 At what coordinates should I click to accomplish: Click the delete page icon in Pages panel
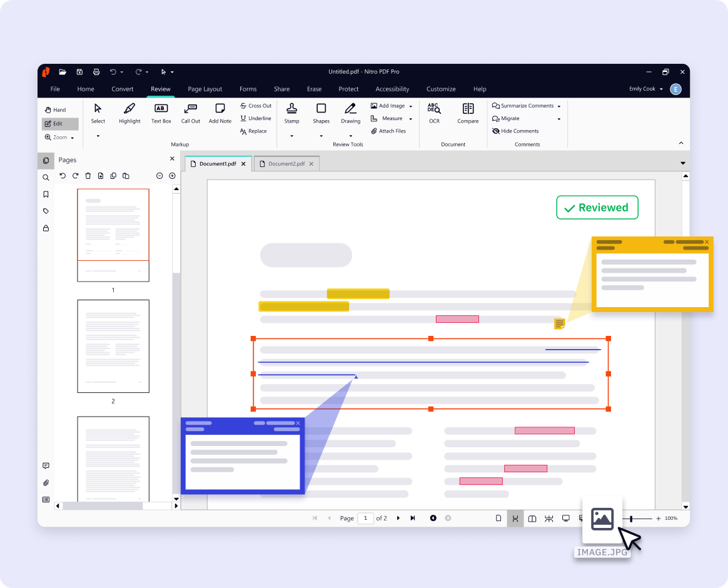(88, 176)
